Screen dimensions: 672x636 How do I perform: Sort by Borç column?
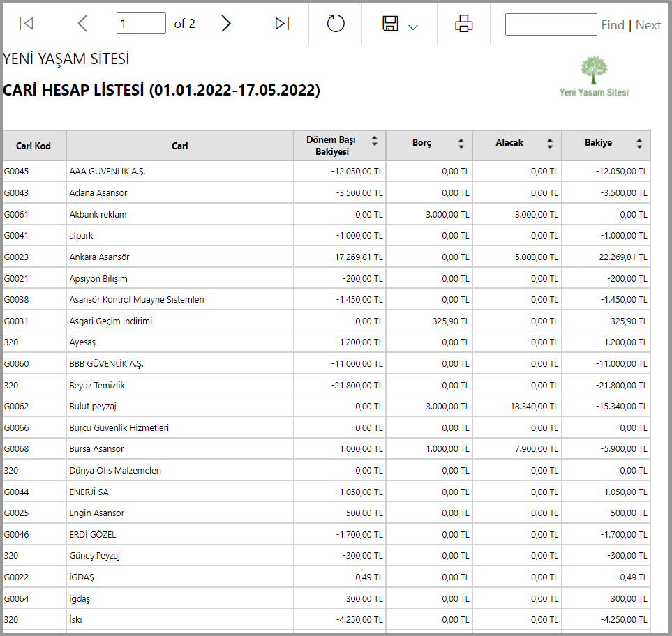(461, 144)
